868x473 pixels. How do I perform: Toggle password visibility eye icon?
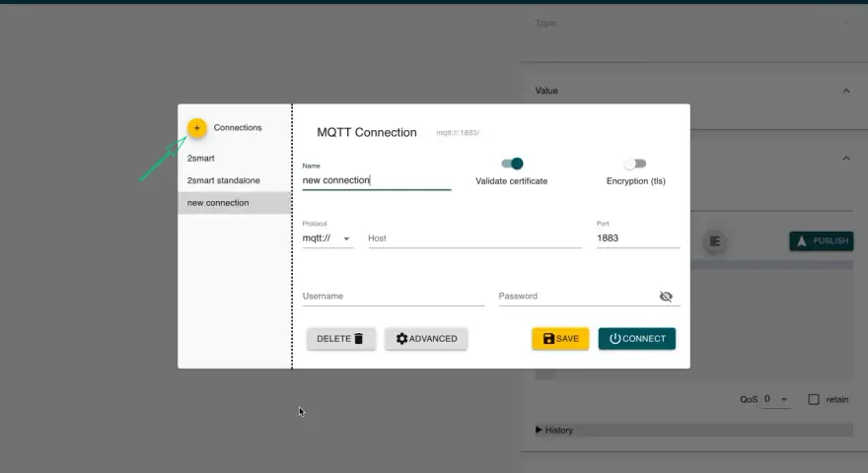666,297
